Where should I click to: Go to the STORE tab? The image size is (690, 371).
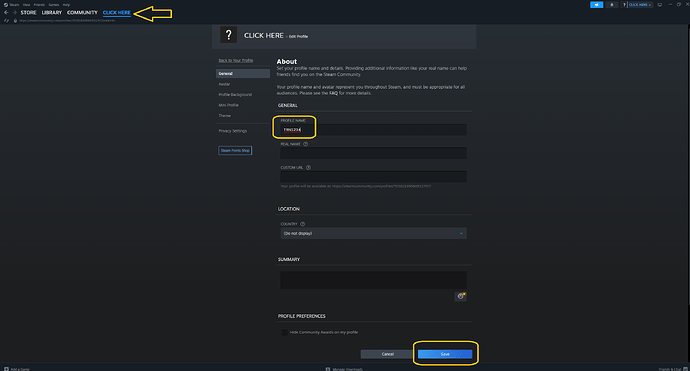(x=28, y=12)
